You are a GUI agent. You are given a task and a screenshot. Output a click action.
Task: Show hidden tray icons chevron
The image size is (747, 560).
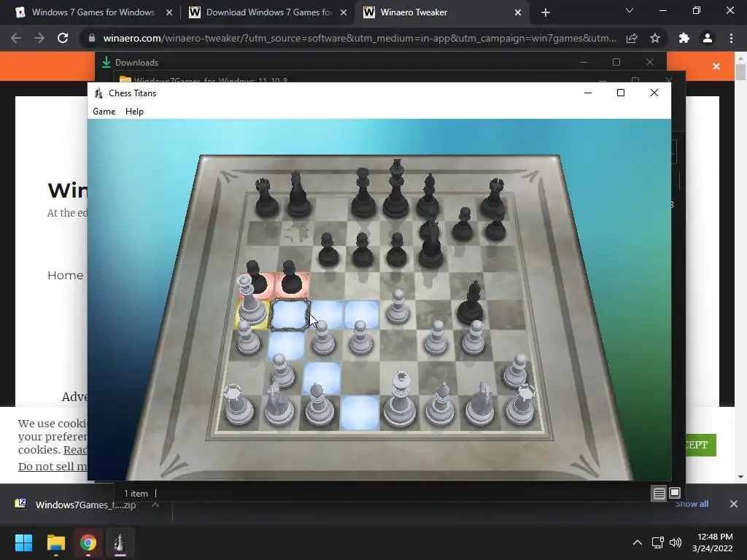(637, 542)
